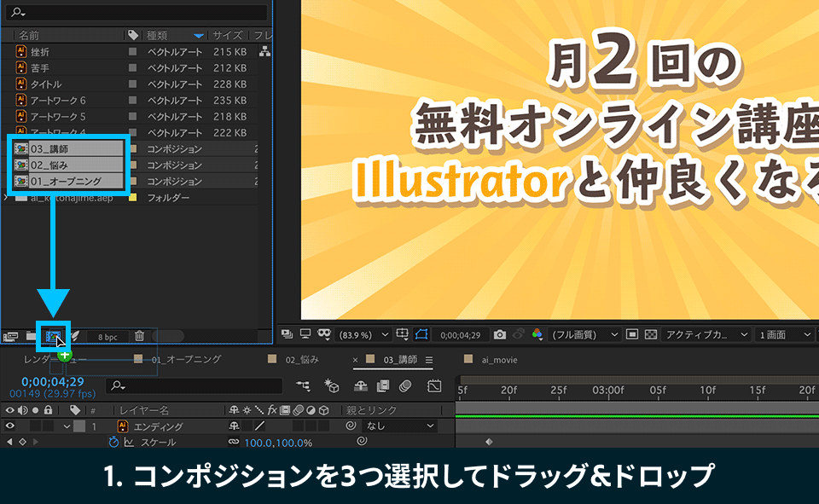
Task: Switch to the 01_オープニング timeline tab
Action: [187, 359]
